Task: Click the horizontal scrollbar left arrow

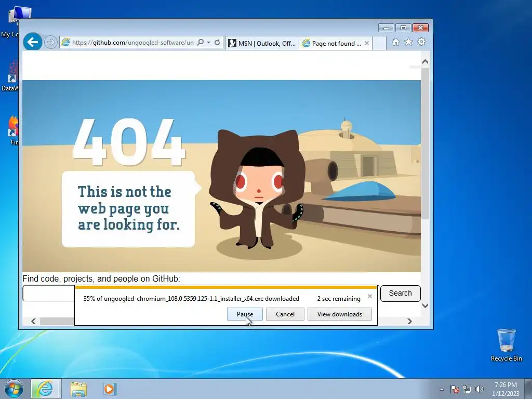Action: (x=33, y=321)
